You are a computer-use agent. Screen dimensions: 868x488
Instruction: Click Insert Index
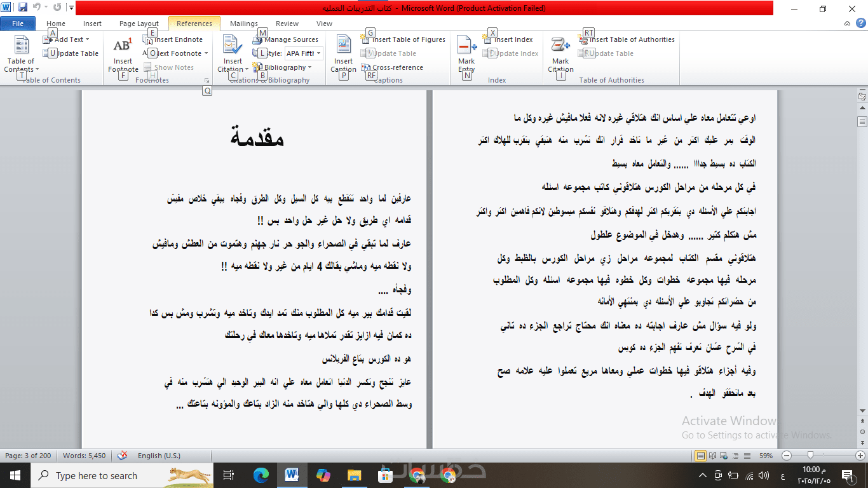(508, 39)
